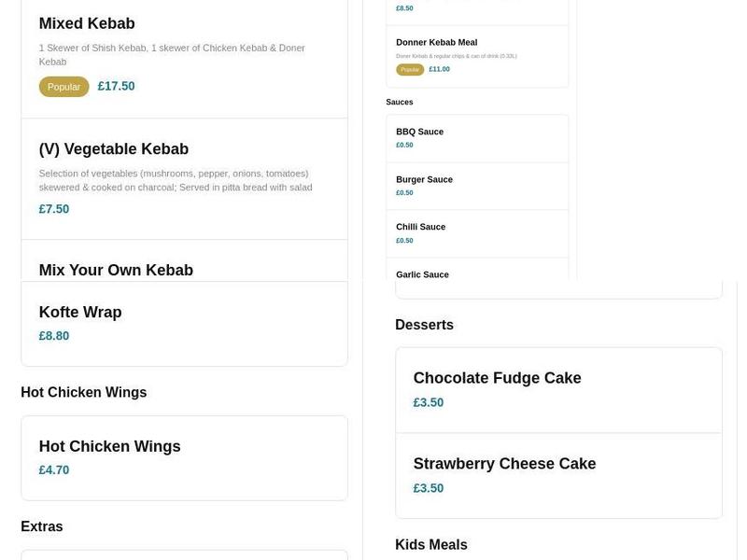Click the Hot Chicken Wings section header
The height and width of the screenshot is (560, 747).
click(83, 392)
